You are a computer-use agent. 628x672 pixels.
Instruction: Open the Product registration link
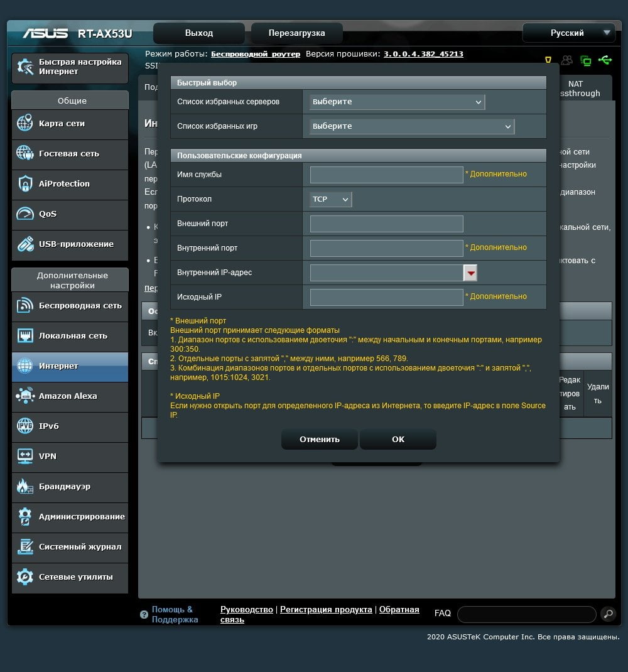326,609
